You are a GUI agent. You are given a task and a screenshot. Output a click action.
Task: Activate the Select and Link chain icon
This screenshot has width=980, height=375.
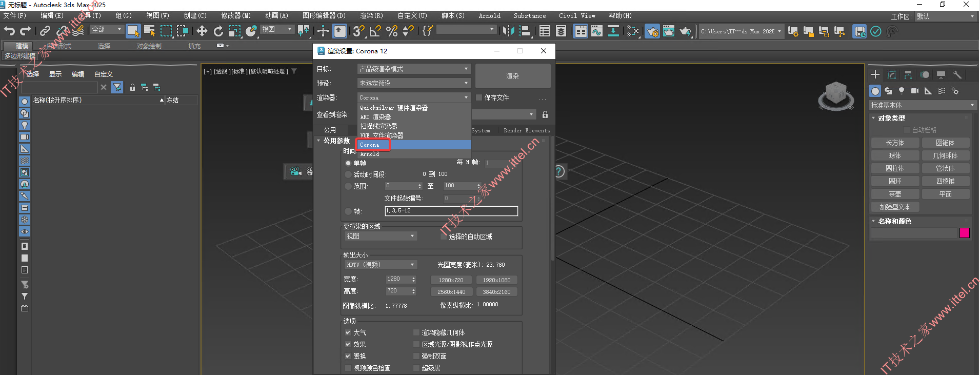pyautogui.click(x=45, y=31)
